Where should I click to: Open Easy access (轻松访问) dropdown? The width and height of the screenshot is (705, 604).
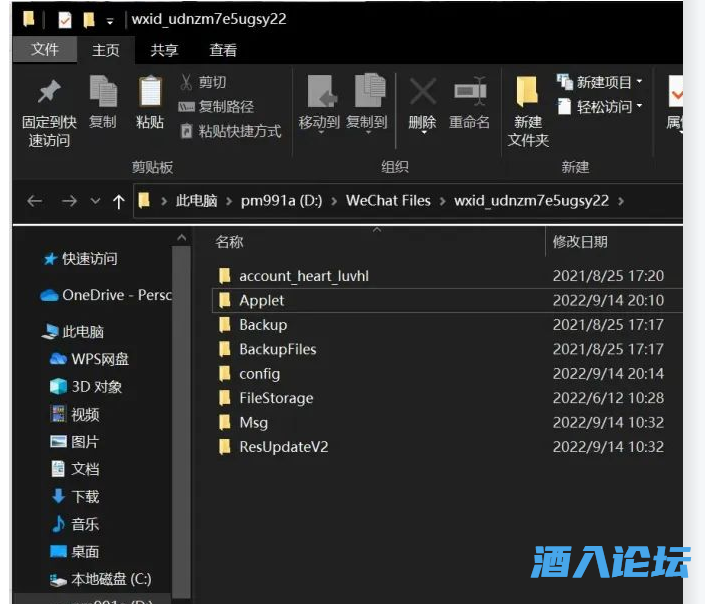coord(599,107)
